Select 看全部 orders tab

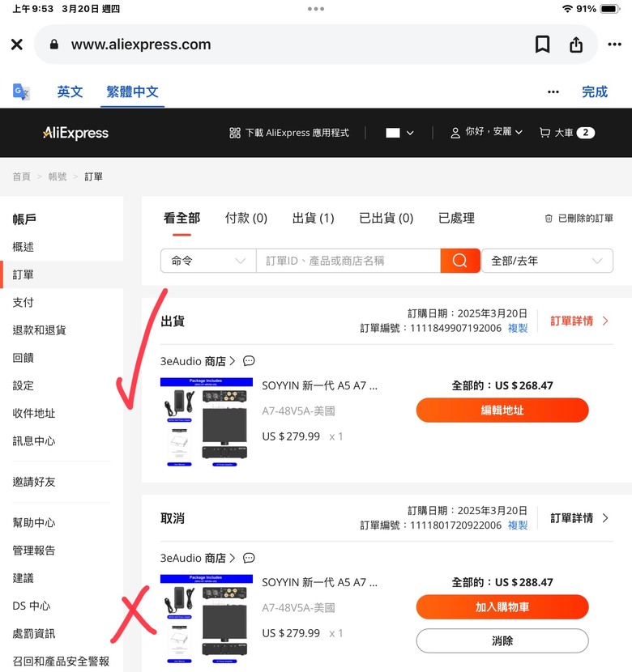point(181,218)
